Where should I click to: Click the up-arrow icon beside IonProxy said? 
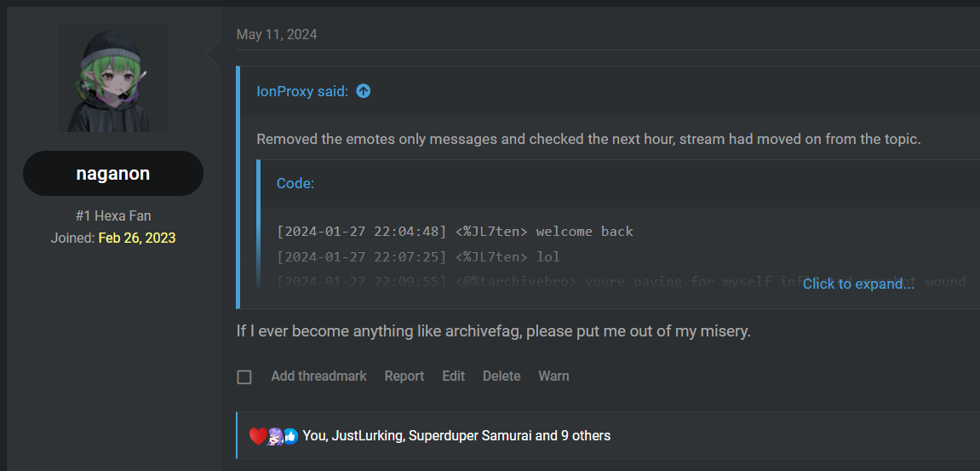click(363, 91)
